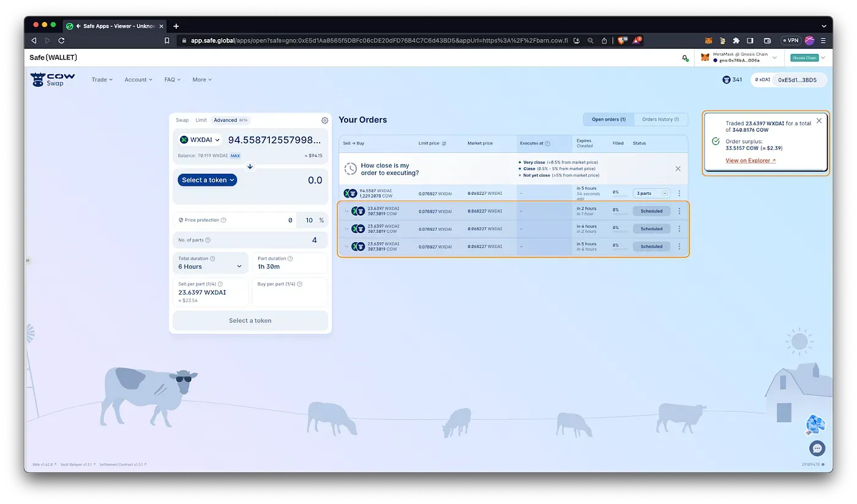Click the CoW Swap logo
The height and width of the screenshot is (504, 857).
(53, 80)
